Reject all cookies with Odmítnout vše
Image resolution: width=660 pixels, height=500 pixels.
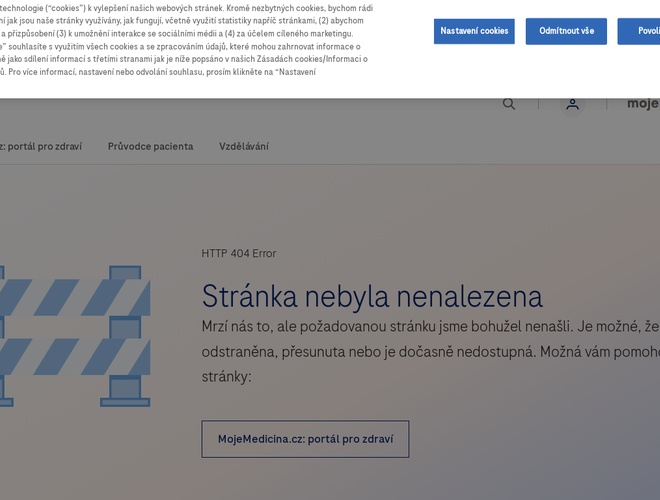(x=566, y=31)
